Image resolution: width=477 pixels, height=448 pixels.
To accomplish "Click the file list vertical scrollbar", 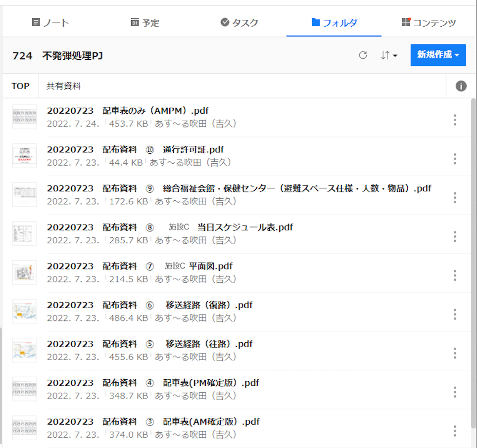I will click(474, 247).
